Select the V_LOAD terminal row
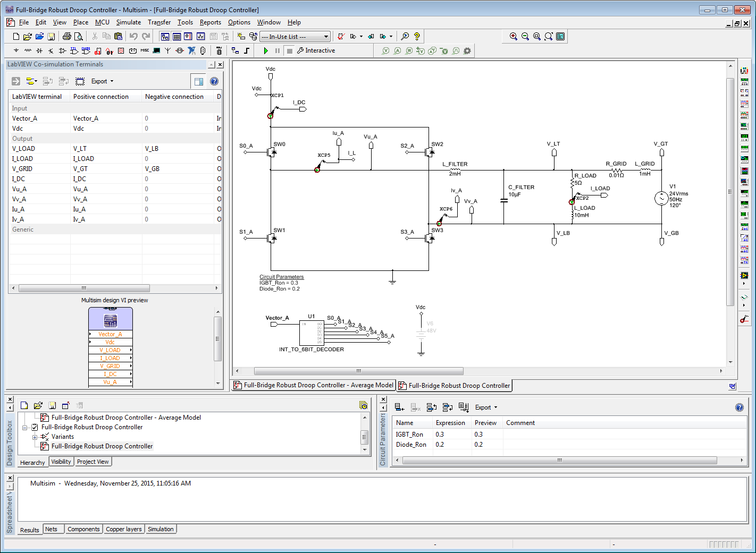The height and width of the screenshot is (553, 756). click(x=115, y=149)
